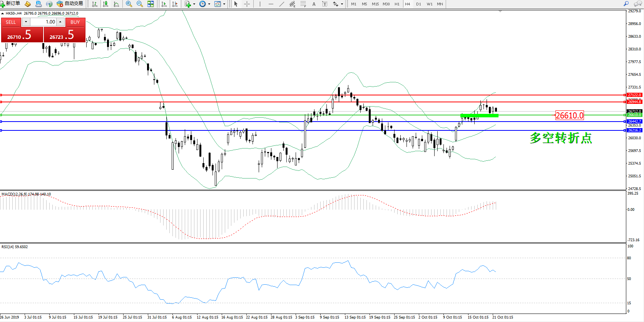
Task: Open lot size dropdown beside SELL
Action: pyautogui.click(x=26, y=22)
